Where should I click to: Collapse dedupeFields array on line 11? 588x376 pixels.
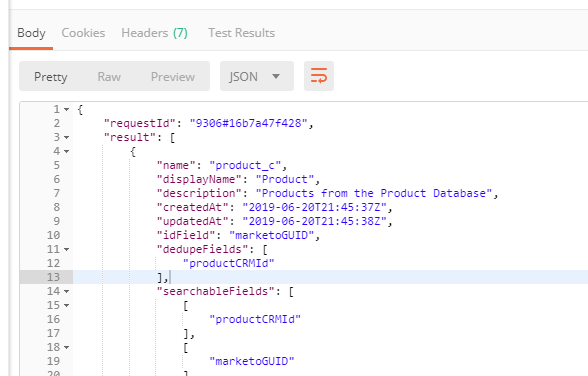(x=66, y=249)
